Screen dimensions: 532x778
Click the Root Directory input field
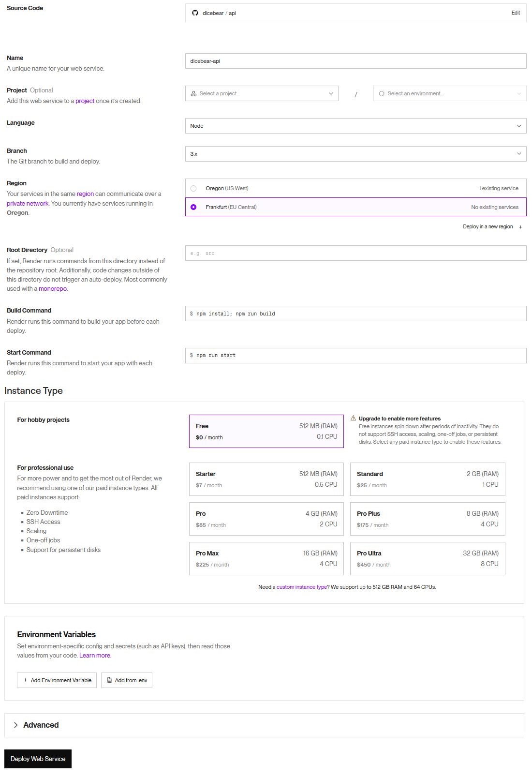tap(355, 253)
